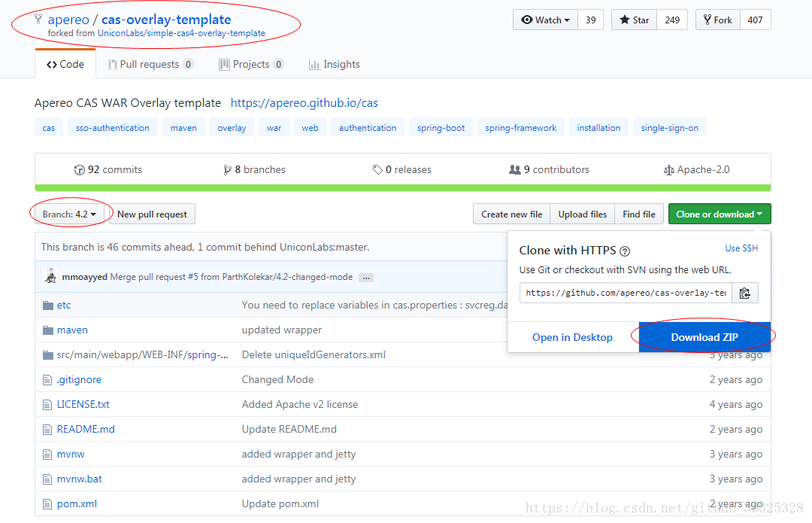Click the maven folder icon
The height and width of the screenshot is (523, 812).
48,330
